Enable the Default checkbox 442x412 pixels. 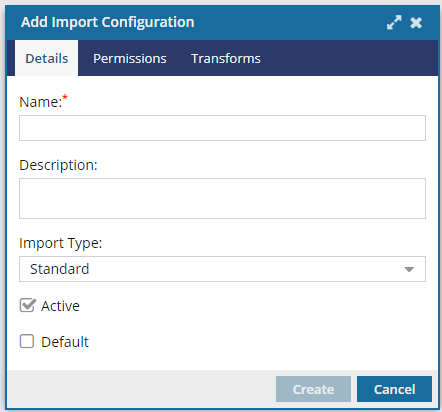click(27, 341)
